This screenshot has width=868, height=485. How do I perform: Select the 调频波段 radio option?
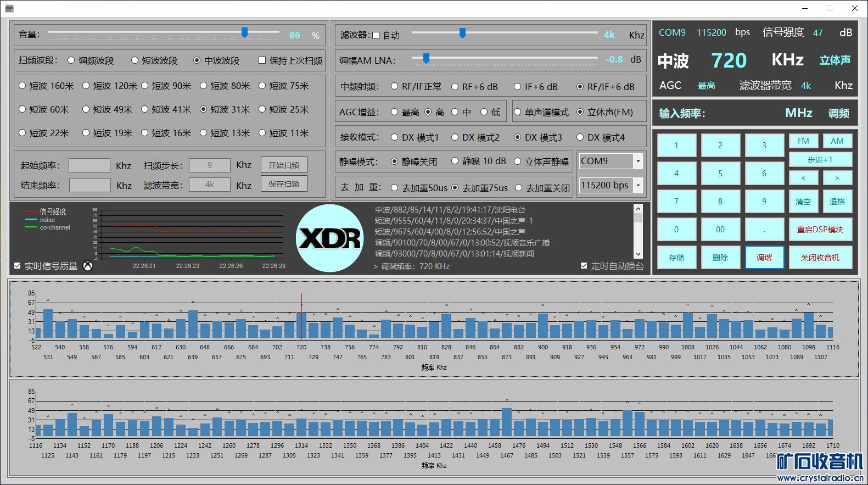click(x=71, y=60)
